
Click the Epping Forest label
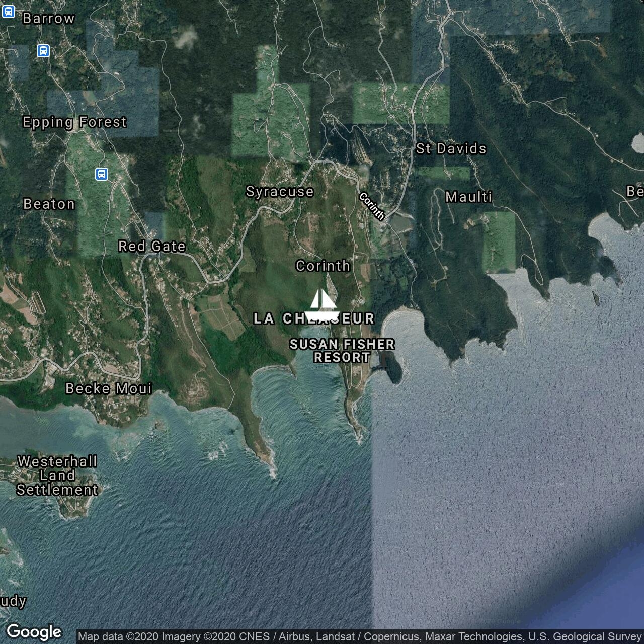click(74, 122)
